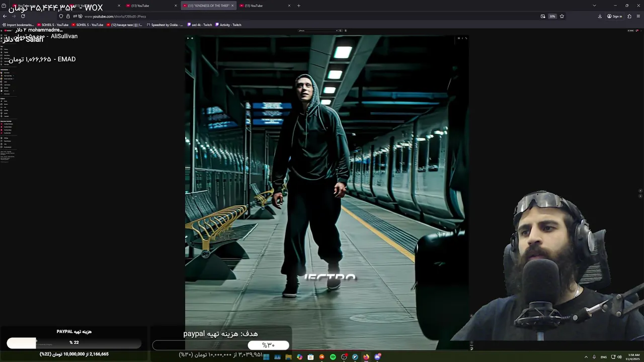Open Firefox taskbar icon

coord(366,357)
